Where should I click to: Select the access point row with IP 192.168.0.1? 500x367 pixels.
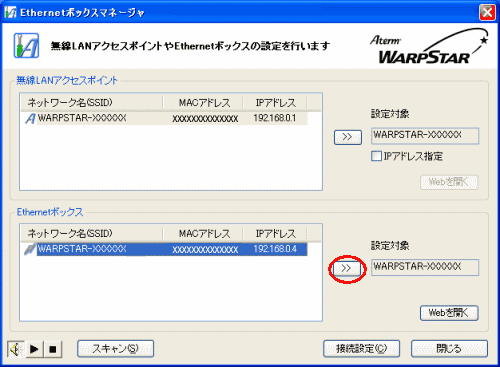pos(166,118)
